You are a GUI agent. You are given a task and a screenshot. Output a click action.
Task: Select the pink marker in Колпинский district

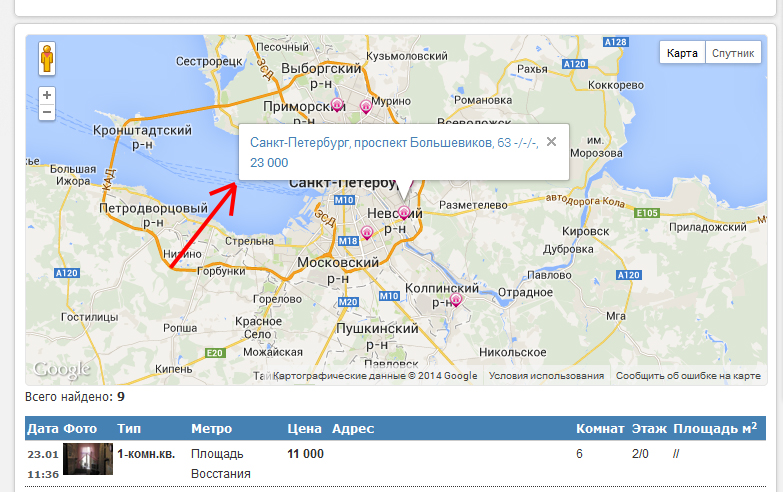pos(455,300)
